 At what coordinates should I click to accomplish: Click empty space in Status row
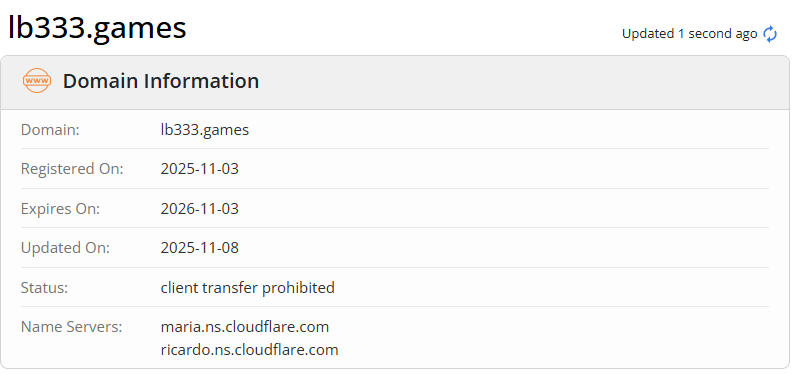(550, 287)
